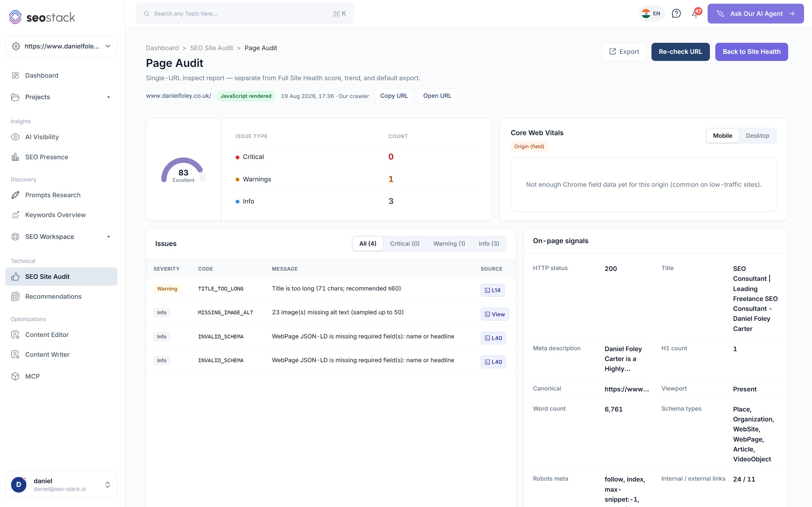Click the Internal / external links value 24 / 11
This screenshot has height=507, width=812.
click(x=744, y=479)
